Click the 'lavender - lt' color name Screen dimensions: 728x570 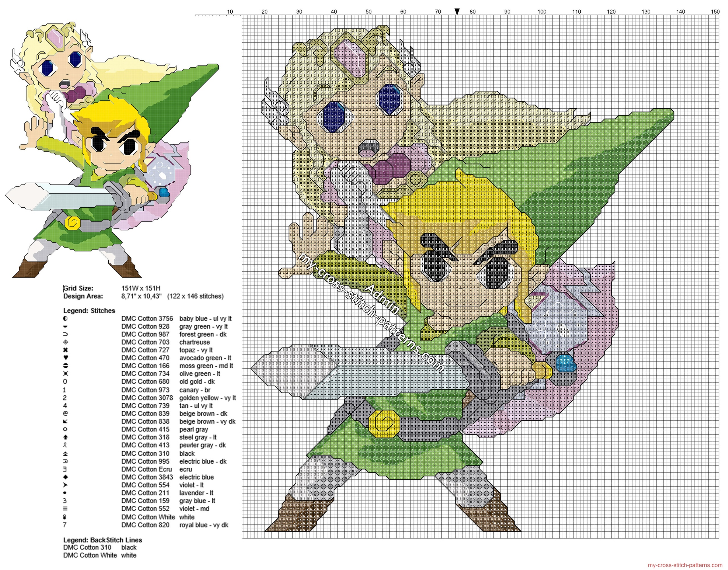tap(196, 493)
